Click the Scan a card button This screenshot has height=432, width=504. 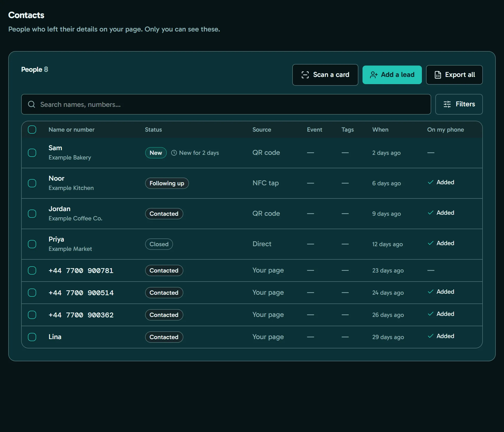(x=325, y=75)
